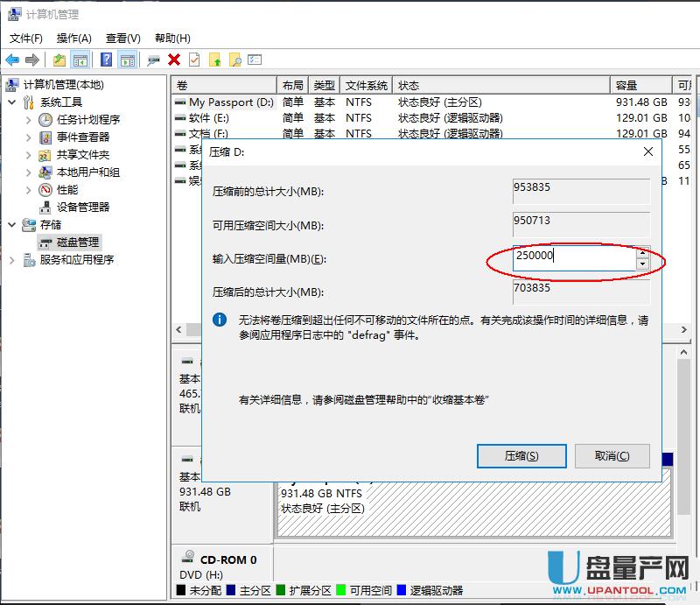Expand the 服务和应用程序 node
Image resolution: width=700 pixels, height=605 pixels.
[x=11, y=260]
